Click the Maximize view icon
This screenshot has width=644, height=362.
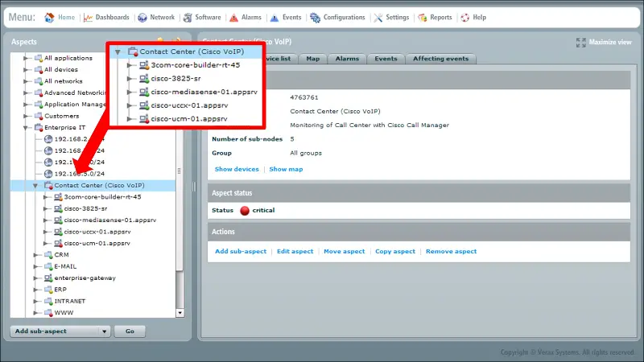click(x=580, y=43)
